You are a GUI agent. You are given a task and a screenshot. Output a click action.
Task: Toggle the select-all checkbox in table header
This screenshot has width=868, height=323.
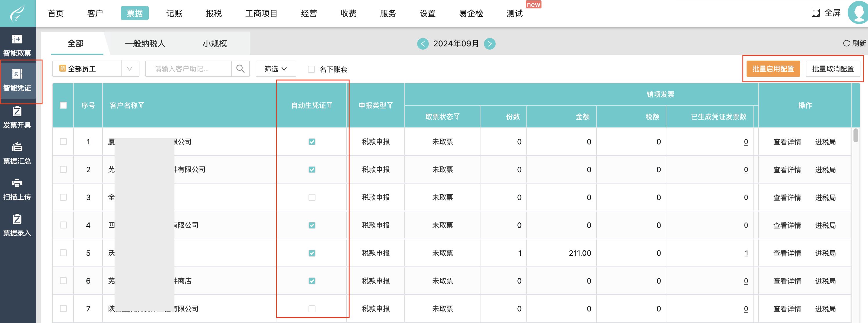(x=63, y=105)
